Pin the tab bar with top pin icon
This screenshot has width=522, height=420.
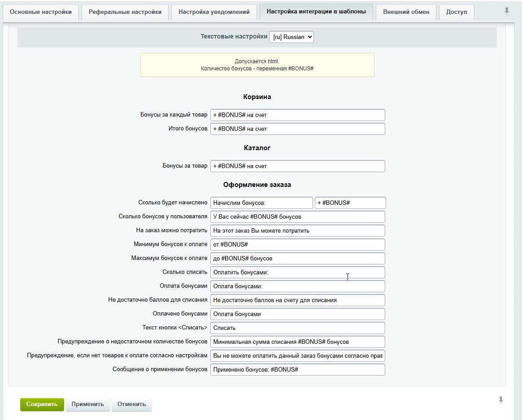pos(507,11)
